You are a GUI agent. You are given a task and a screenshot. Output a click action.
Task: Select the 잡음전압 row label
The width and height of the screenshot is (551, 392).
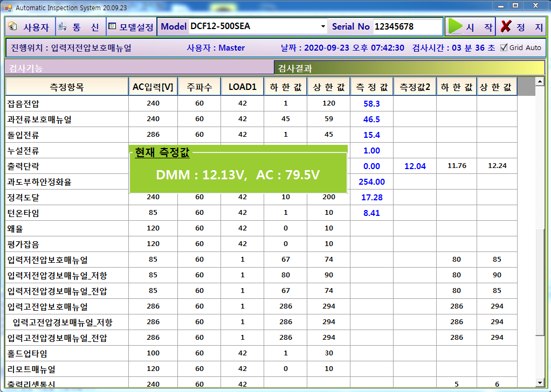(23, 104)
